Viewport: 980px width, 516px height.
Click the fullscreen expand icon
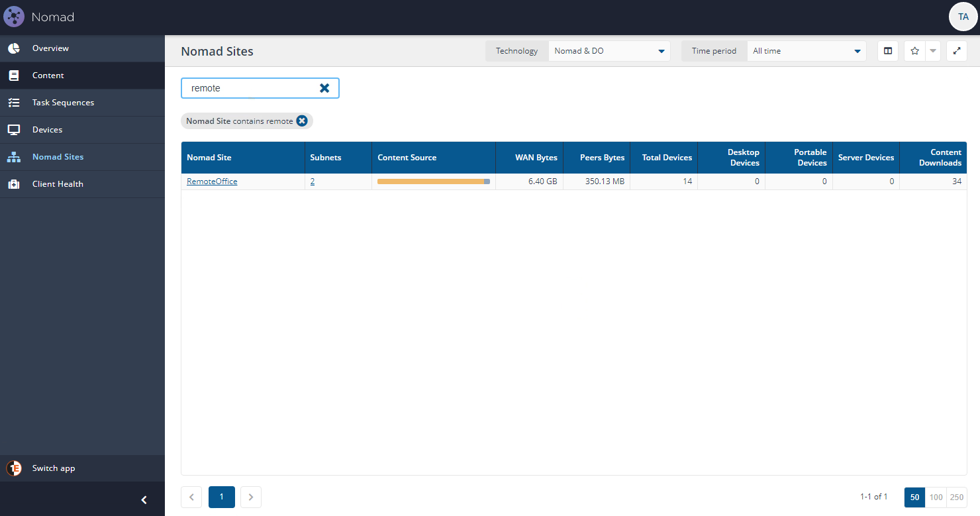pos(957,51)
